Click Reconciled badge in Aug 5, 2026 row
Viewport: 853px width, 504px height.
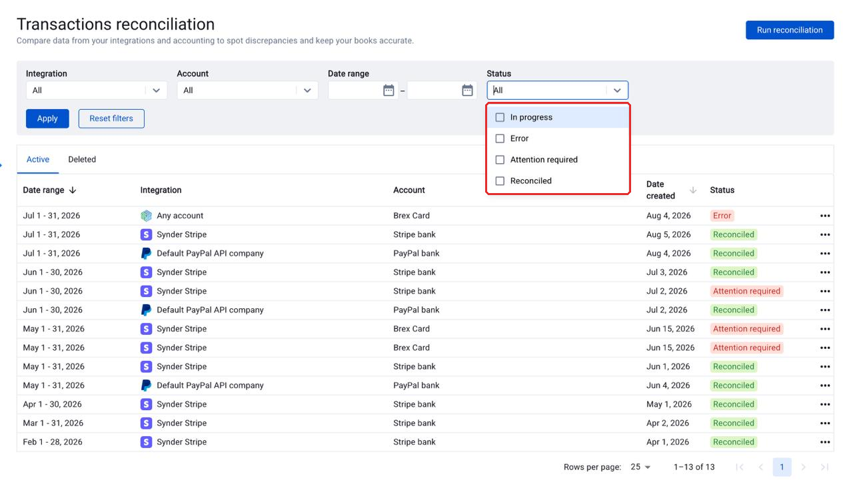click(x=733, y=234)
